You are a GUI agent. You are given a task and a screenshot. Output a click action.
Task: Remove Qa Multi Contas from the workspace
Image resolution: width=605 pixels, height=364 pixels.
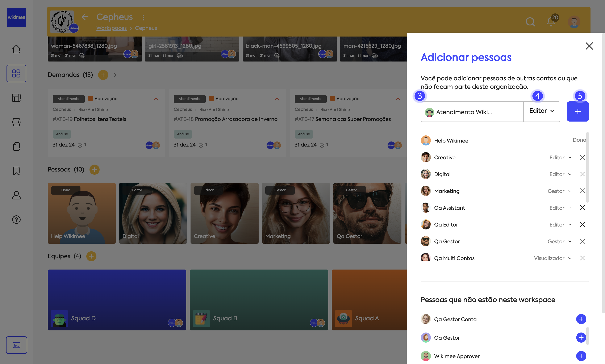point(582,258)
